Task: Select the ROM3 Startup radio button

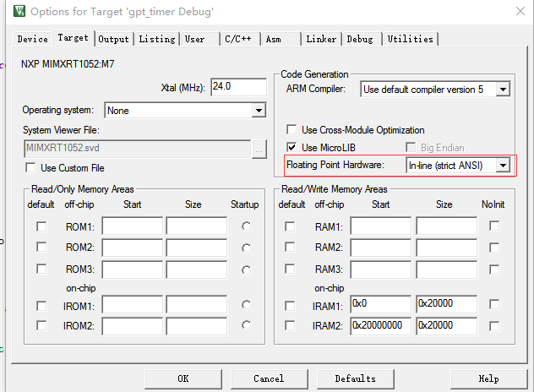Action: (x=246, y=270)
